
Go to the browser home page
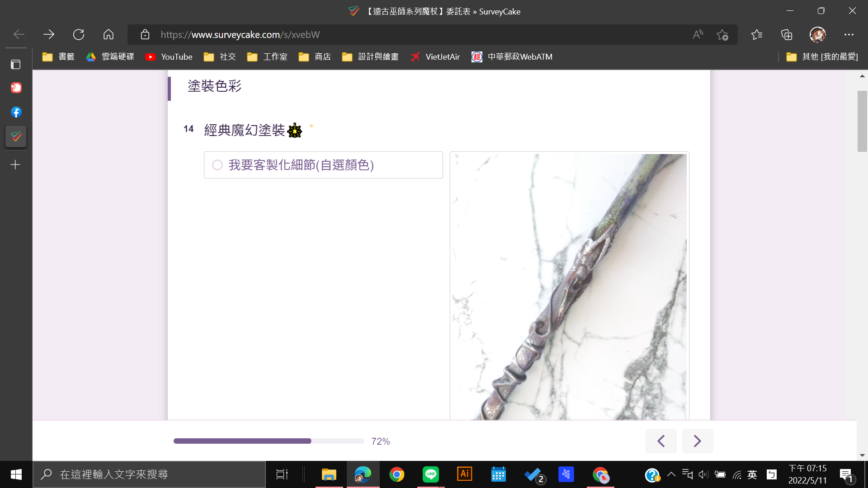click(x=108, y=34)
